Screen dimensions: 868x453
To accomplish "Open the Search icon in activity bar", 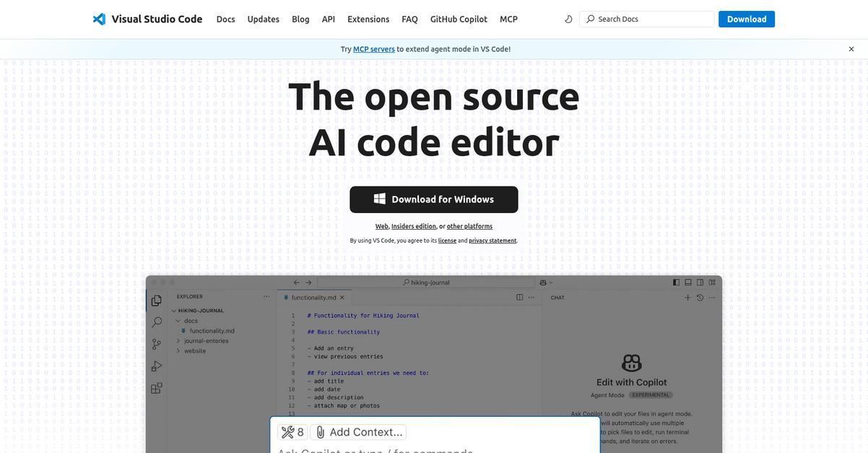I will 157,322.
